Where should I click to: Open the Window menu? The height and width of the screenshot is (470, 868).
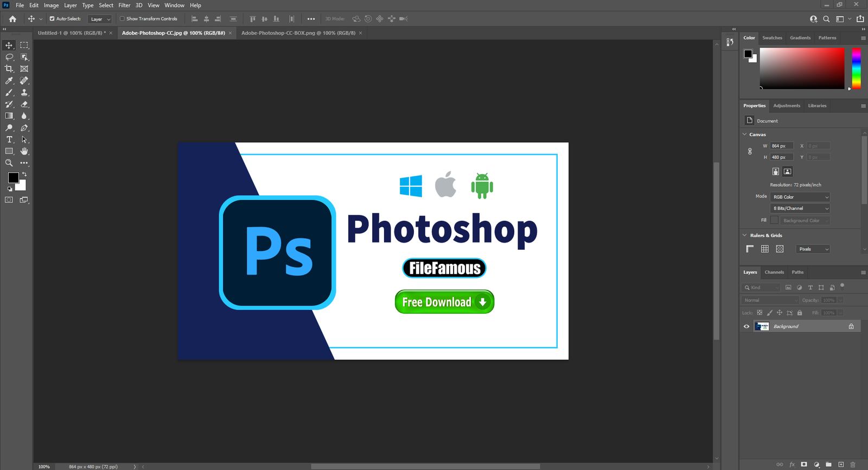point(174,5)
